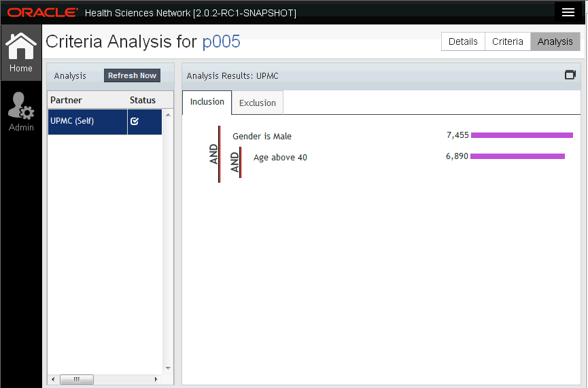Click the Age above 40 criterion

point(280,158)
